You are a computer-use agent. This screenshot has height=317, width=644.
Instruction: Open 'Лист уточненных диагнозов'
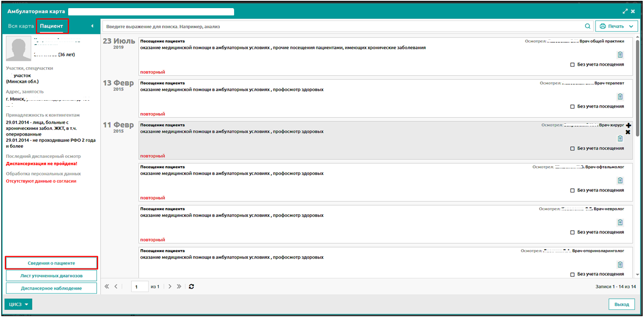click(51, 275)
